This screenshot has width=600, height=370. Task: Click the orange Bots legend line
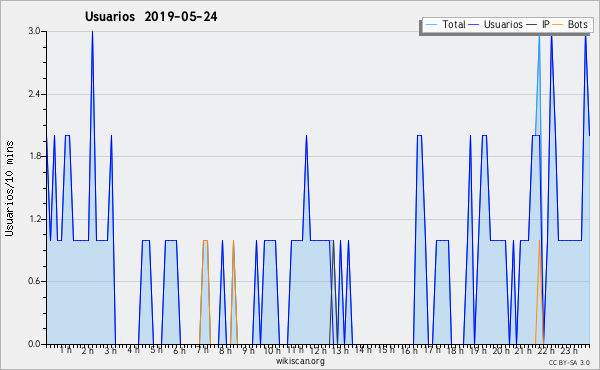pyautogui.click(x=558, y=25)
